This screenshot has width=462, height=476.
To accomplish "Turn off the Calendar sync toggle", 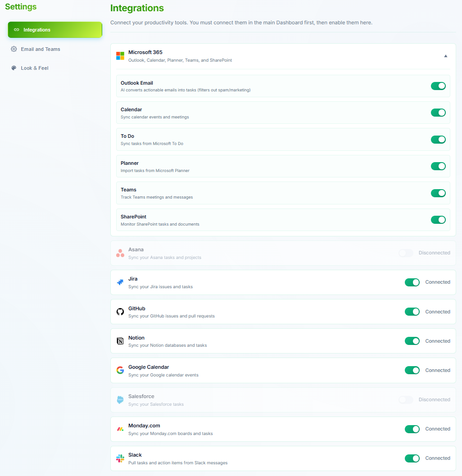I will 438,113.
